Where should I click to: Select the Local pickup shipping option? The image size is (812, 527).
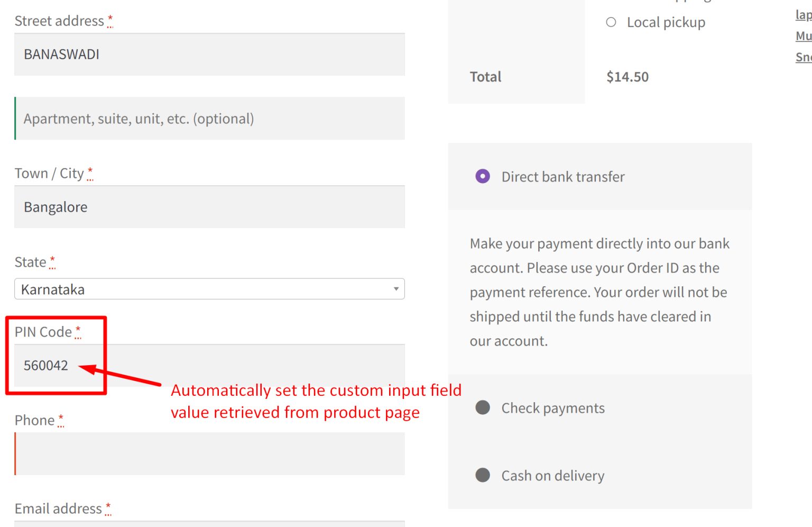[611, 22]
